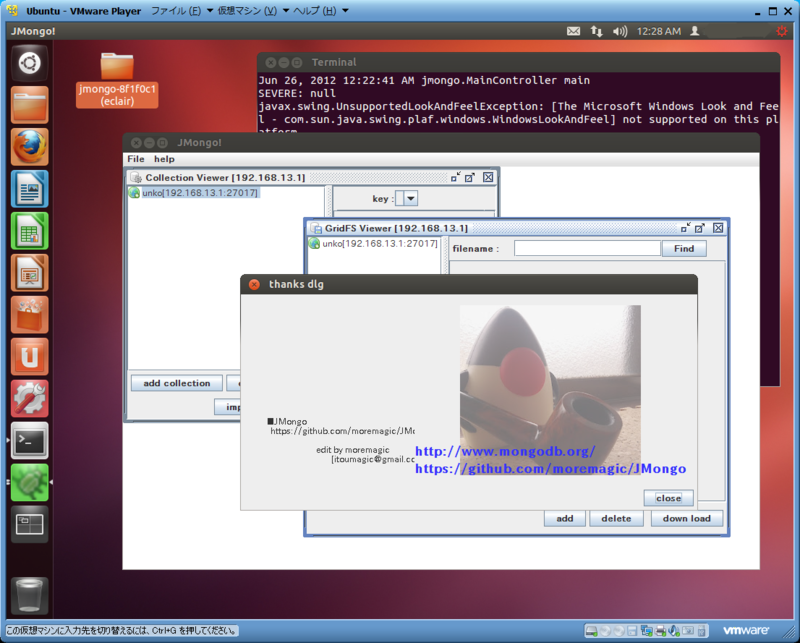
Task: Open the workspace switcher from the dock
Action: [29, 524]
